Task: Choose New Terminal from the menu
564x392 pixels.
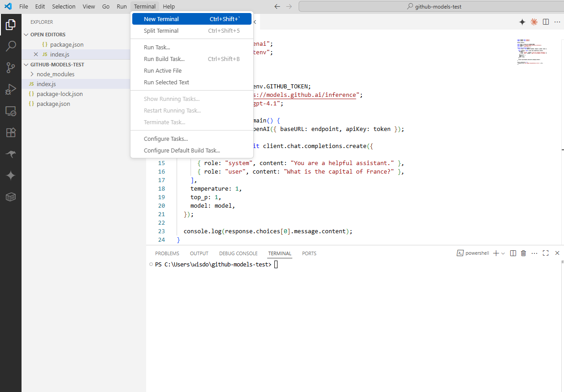Action: pos(192,19)
